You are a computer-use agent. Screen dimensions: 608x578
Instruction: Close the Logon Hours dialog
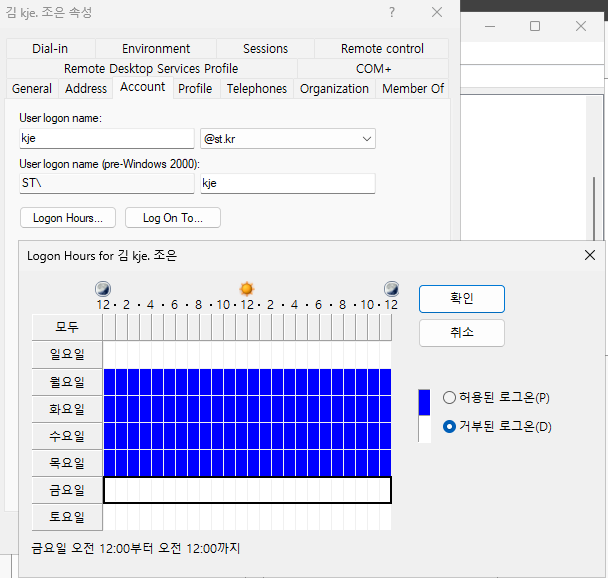[x=590, y=255]
